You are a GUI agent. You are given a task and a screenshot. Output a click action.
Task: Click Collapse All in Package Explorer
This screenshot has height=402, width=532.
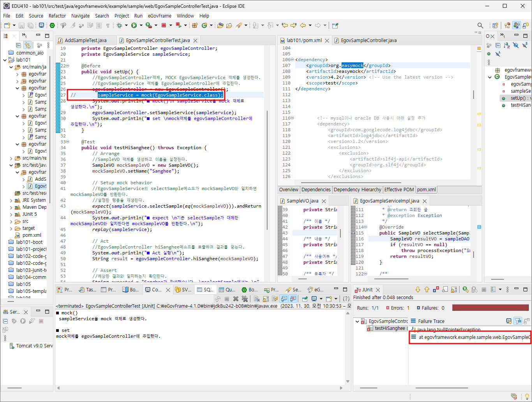pos(18,45)
